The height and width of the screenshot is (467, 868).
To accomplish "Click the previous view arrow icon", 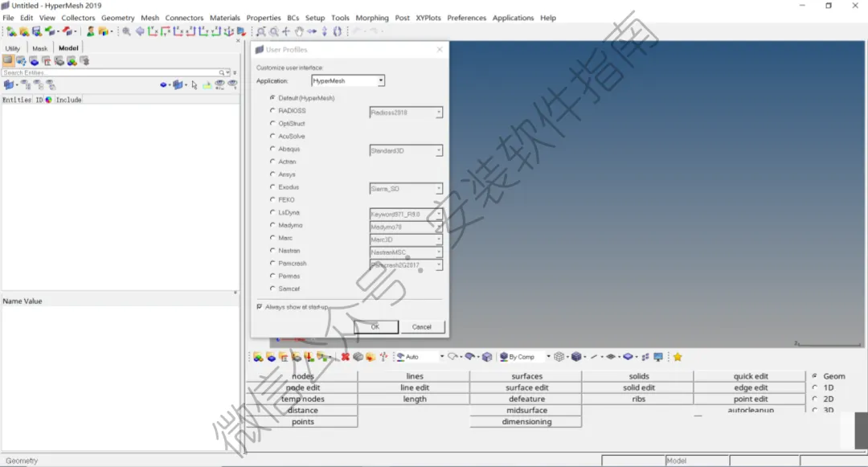I will tap(140, 31).
